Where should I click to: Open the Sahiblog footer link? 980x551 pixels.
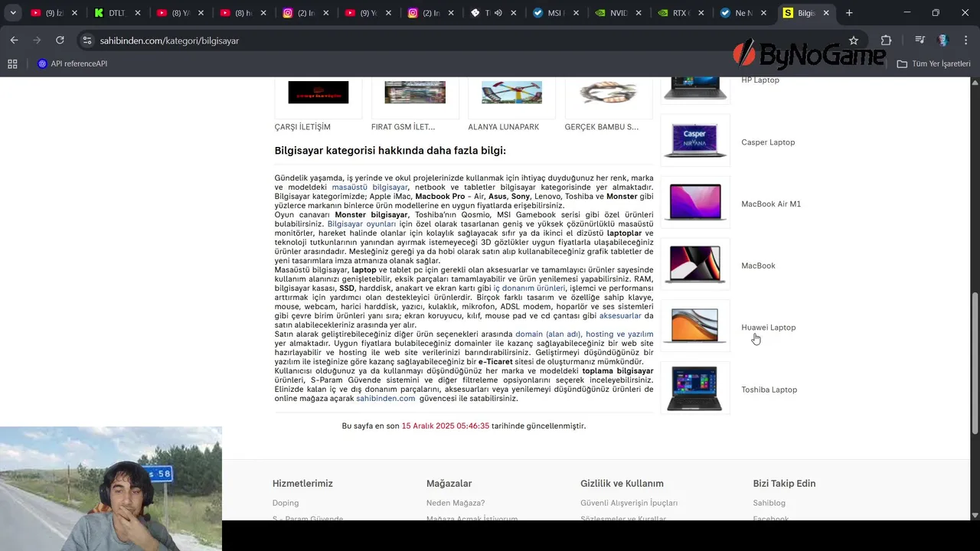(769, 503)
